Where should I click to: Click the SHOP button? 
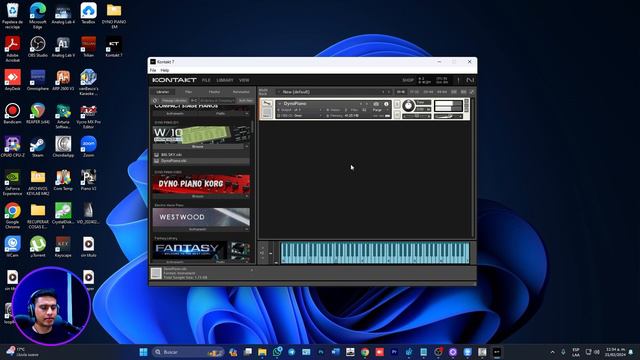[408, 80]
